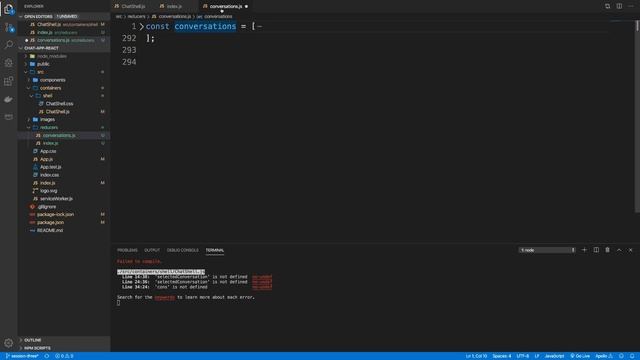Viewport: 640px width, 360px height.
Task: Open the Search view
Action: (x=9, y=44)
